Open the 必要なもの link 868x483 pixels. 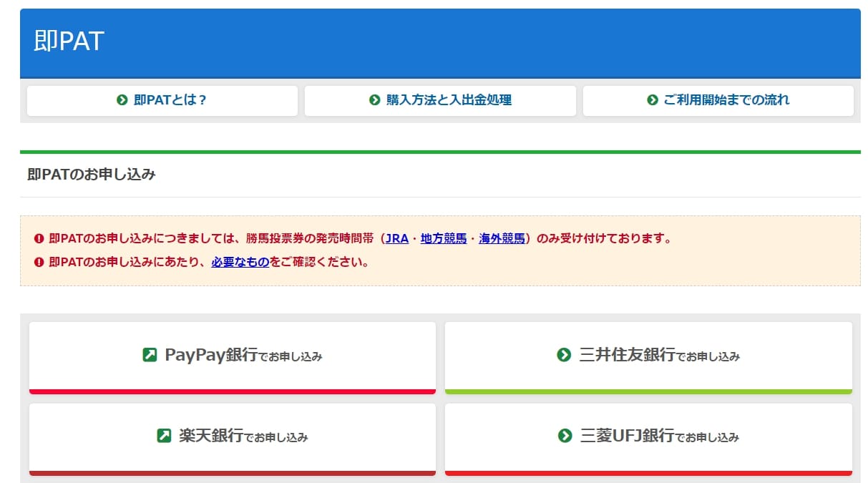tap(240, 262)
